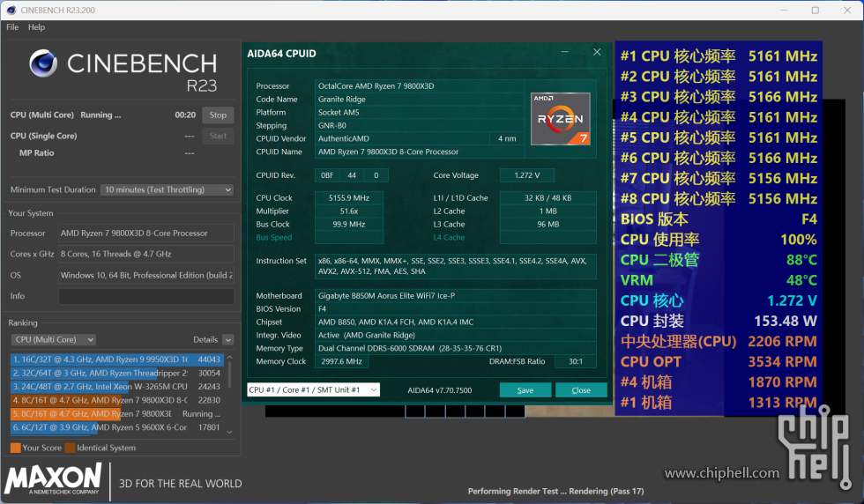This screenshot has height=504, width=864.
Task: Click the #8 CPU core frequency reading
Action: (x=719, y=199)
